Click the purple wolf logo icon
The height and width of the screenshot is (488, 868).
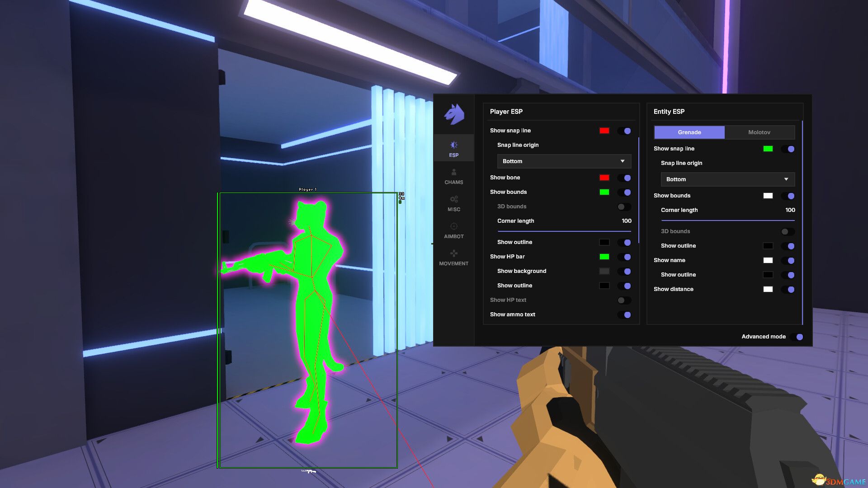coord(454,114)
